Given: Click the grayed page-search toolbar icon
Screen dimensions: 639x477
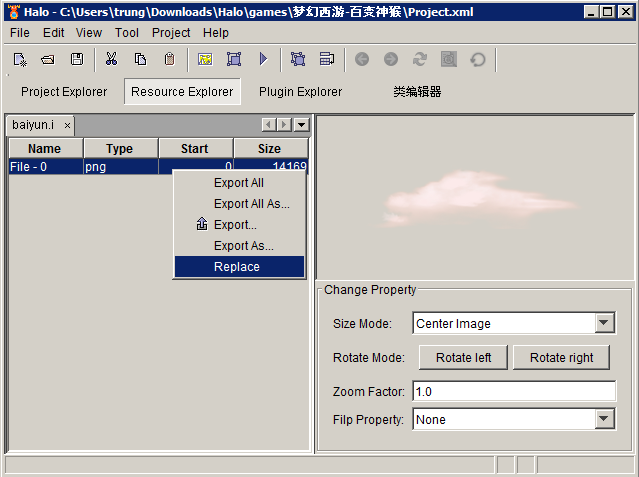Looking at the screenshot, I should [x=449, y=60].
